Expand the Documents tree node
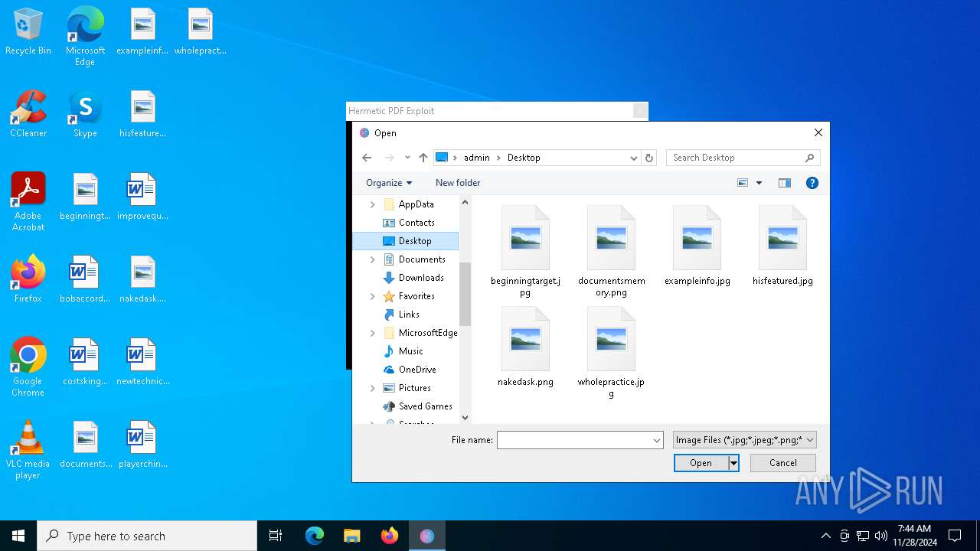This screenshot has width=980, height=551. pyautogui.click(x=373, y=259)
